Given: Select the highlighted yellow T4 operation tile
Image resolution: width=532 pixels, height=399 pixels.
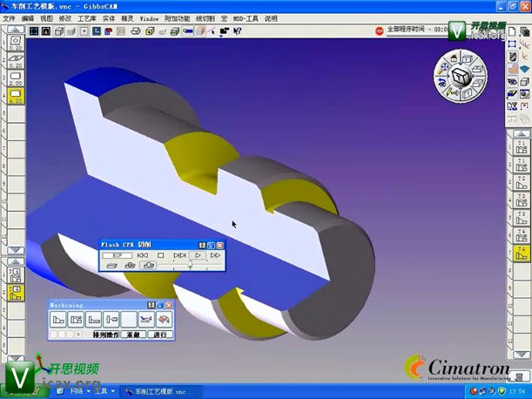Looking at the screenshot, I should (x=521, y=254).
